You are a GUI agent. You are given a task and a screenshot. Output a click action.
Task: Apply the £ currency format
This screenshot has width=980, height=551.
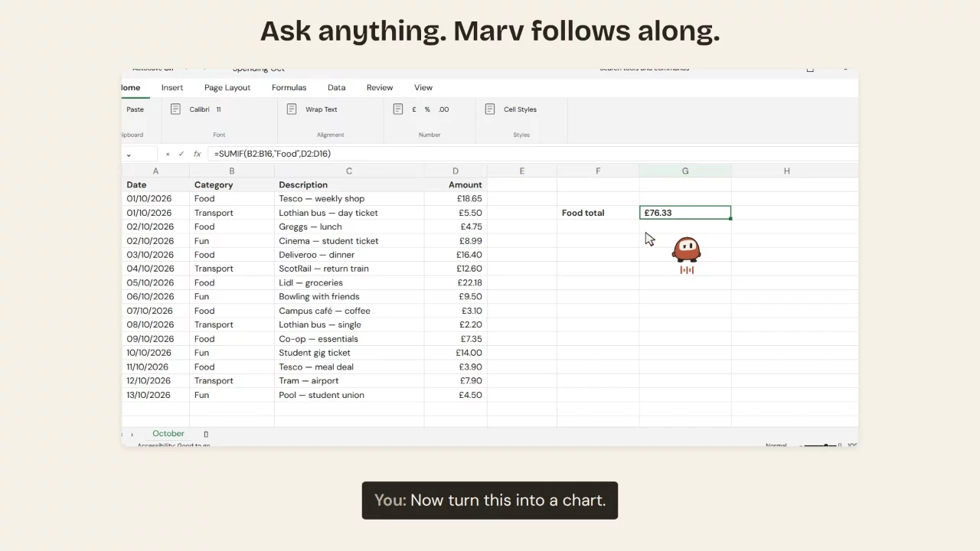(414, 109)
